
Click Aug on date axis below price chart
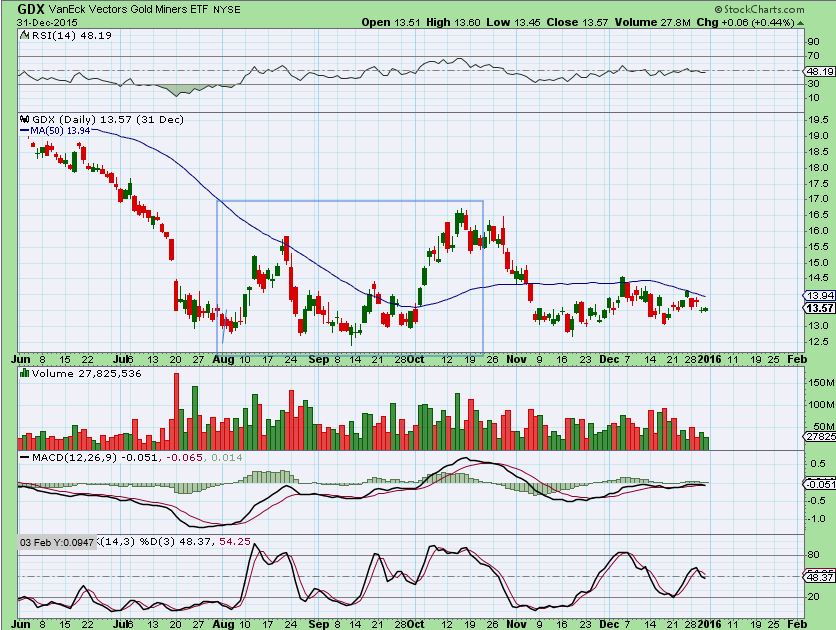tap(223, 359)
